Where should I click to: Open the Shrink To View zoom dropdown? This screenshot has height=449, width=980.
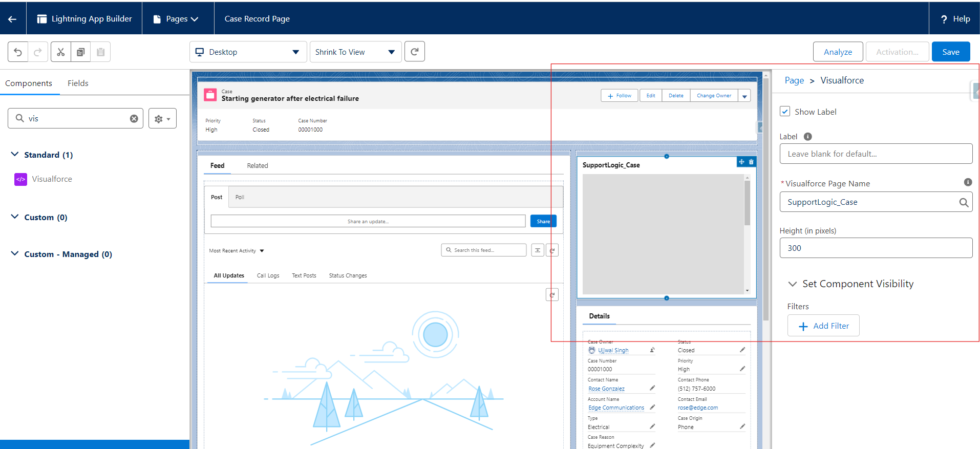pyautogui.click(x=355, y=52)
